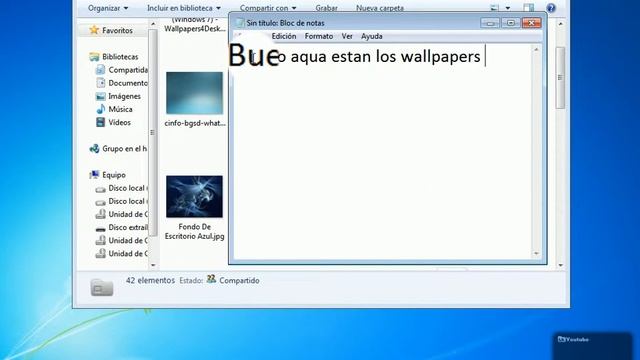Select the cinfo-bgsd-what thumbnail

[x=194, y=93]
